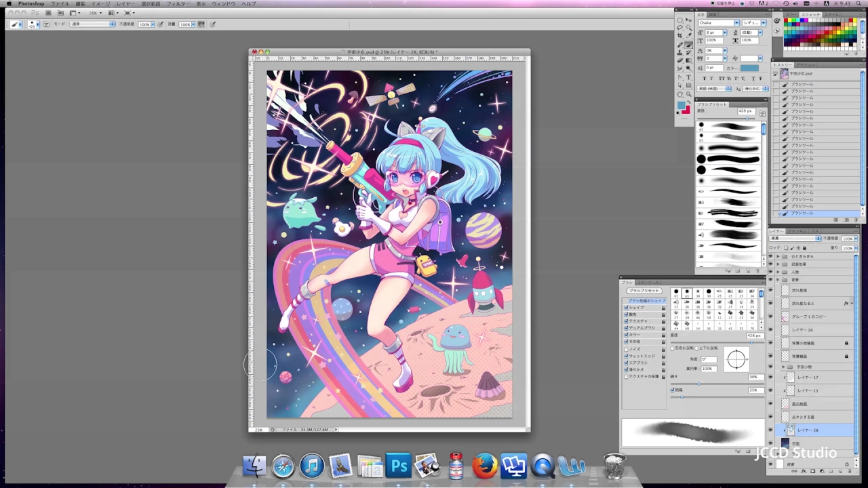Viewport: 868px width, 488px height.
Task: Select the Hand tool
Action: point(679,94)
